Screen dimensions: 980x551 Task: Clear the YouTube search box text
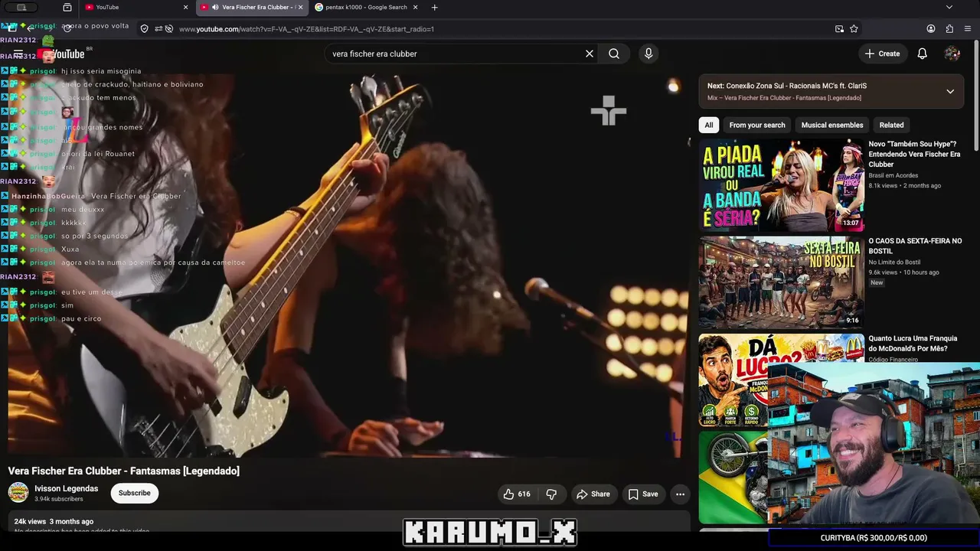point(590,54)
